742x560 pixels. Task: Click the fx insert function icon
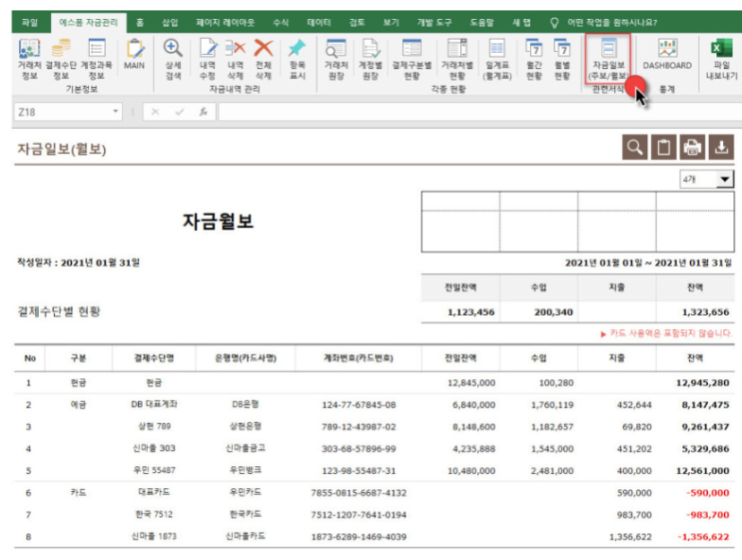[x=204, y=112]
